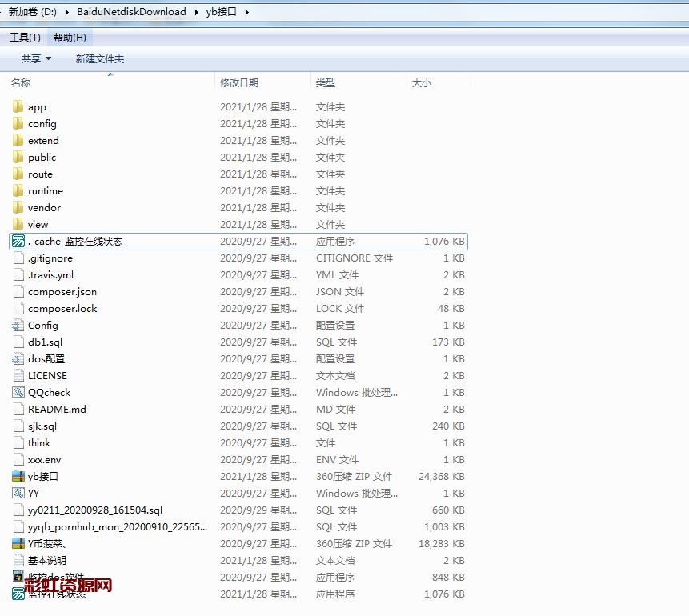Sort by the 大小 column header
The image size is (689, 616).
(421, 82)
